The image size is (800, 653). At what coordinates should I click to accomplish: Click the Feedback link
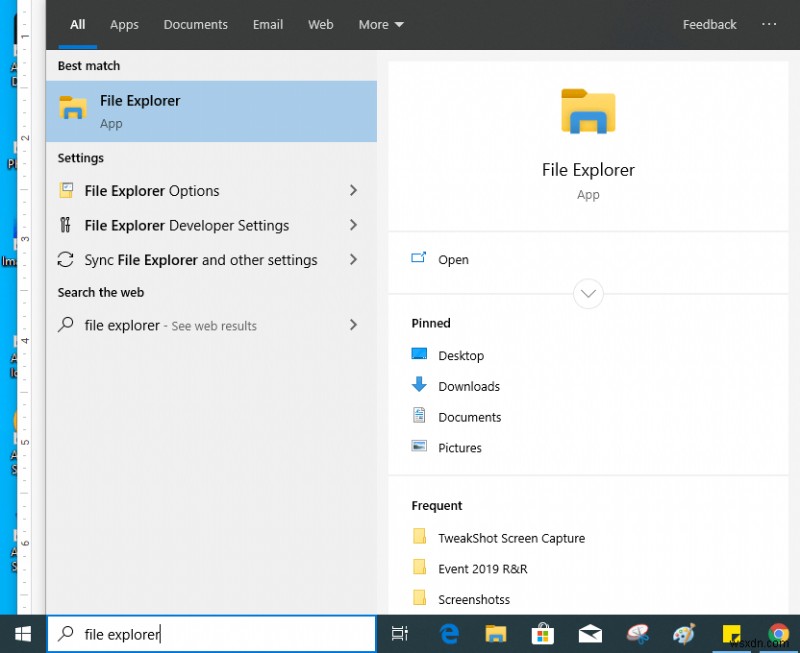[x=709, y=24]
